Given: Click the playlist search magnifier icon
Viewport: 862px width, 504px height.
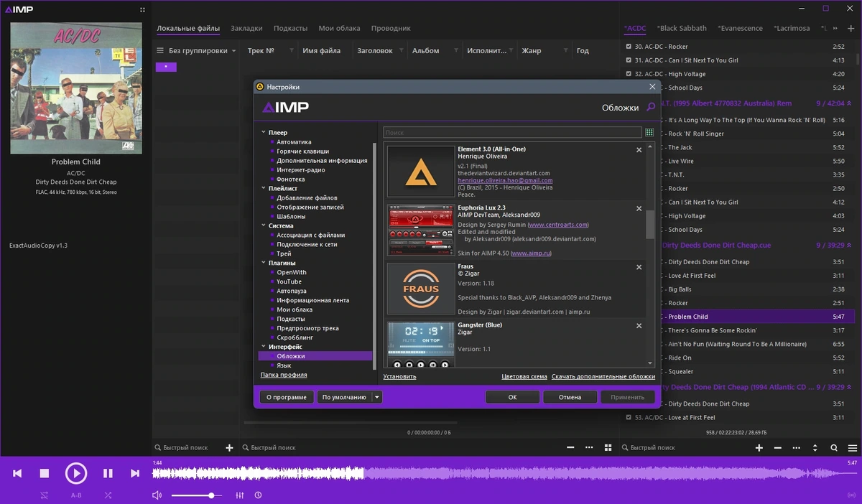Looking at the screenshot, I should pos(834,447).
